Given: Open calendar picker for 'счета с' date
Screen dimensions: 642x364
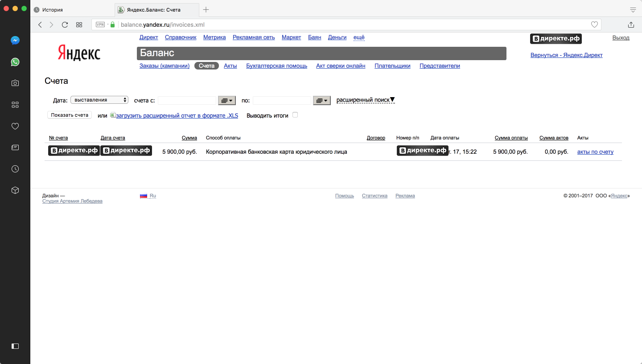Looking at the screenshot, I should (x=226, y=101).
